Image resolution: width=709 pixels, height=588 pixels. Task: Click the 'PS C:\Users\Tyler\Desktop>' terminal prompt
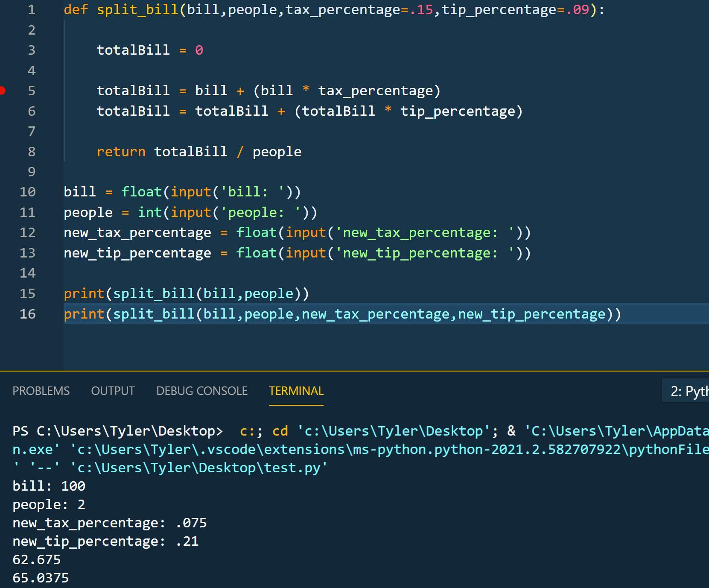118,431
